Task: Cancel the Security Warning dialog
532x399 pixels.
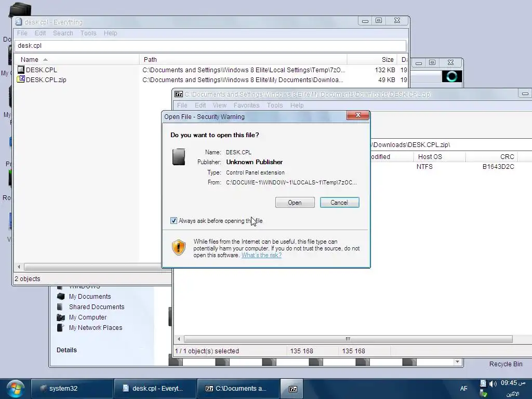Action: click(339, 203)
